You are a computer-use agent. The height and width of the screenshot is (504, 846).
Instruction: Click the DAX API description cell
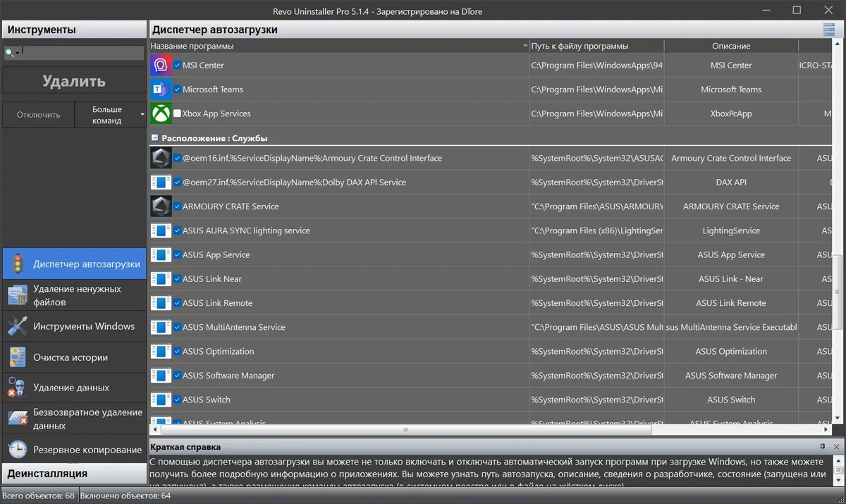pyautogui.click(x=731, y=183)
